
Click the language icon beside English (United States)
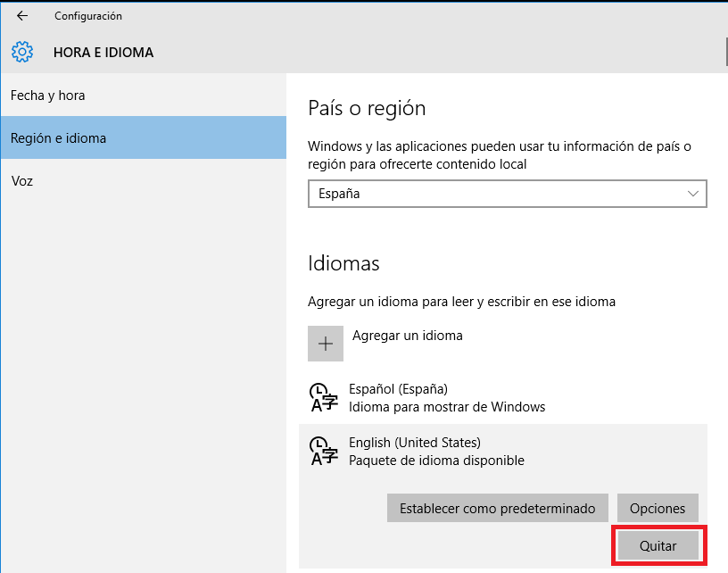pyautogui.click(x=324, y=452)
